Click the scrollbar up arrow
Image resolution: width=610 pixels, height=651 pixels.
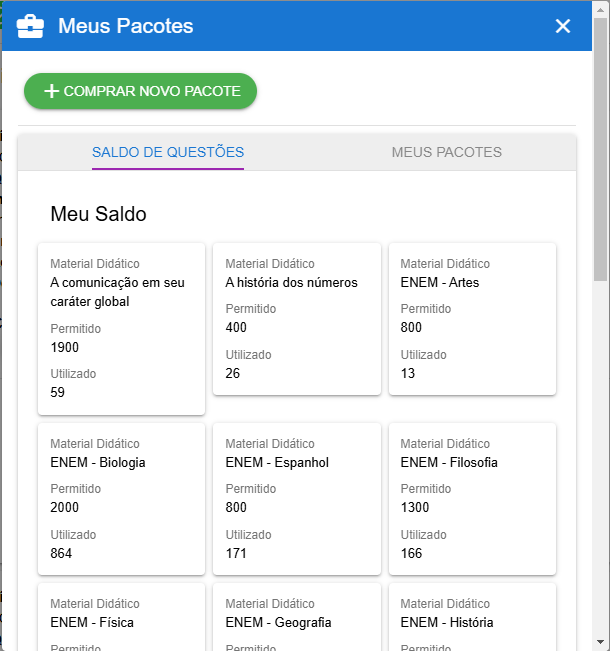[600, 9]
